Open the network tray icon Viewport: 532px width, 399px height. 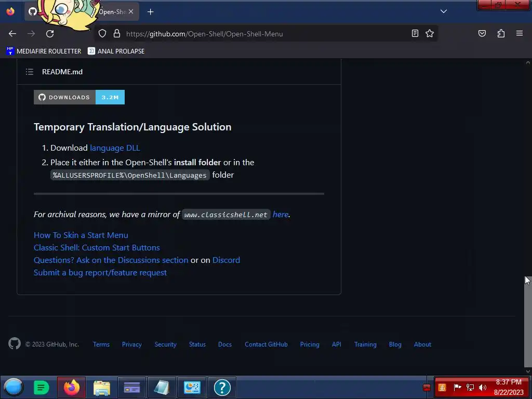[x=470, y=387]
